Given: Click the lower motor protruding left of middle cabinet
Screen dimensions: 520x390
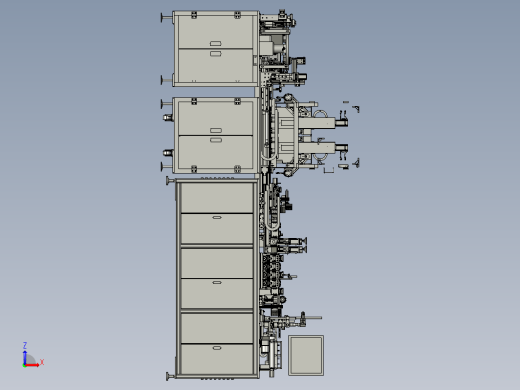Looking at the screenshot, I should (168, 153).
